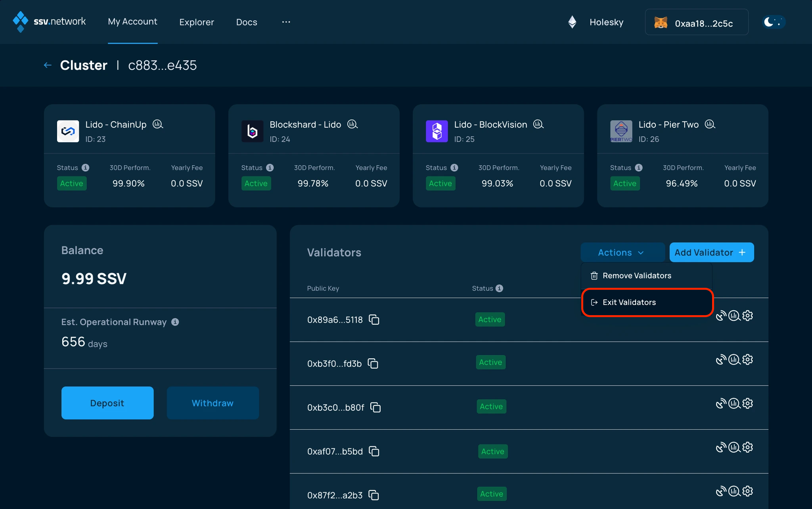Click validator key 0xaf07...b5bd

tap(335, 452)
